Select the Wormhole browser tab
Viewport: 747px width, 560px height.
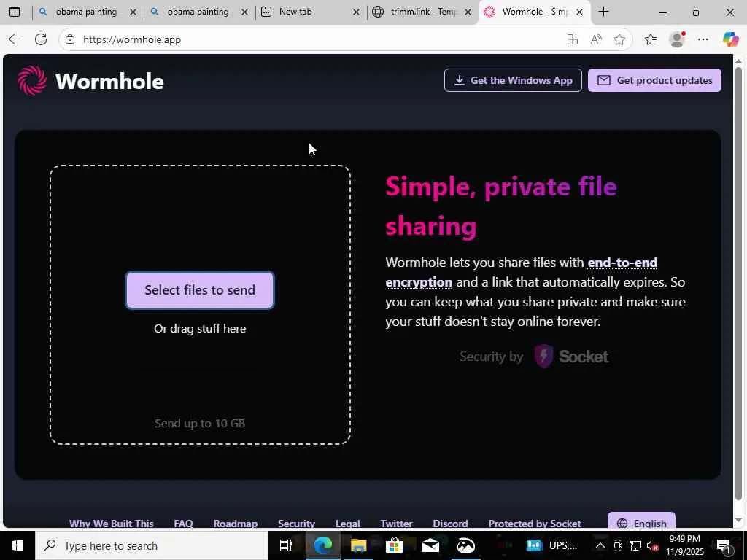pos(534,12)
